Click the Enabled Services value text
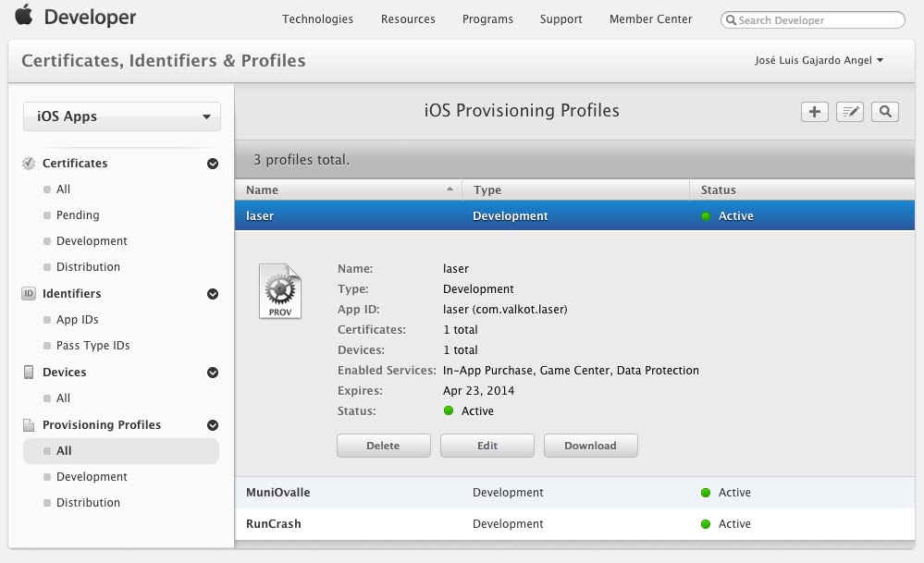The width and height of the screenshot is (924, 563). point(571,370)
